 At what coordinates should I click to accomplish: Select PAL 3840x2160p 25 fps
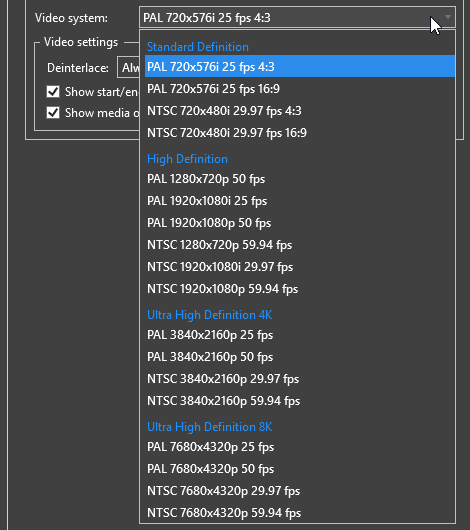pyautogui.click(x=300, y=335)
